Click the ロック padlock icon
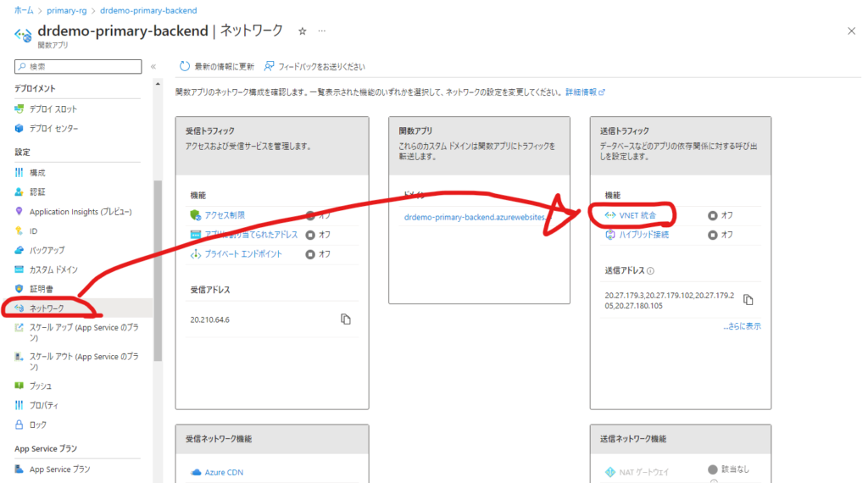 (19, 425)
